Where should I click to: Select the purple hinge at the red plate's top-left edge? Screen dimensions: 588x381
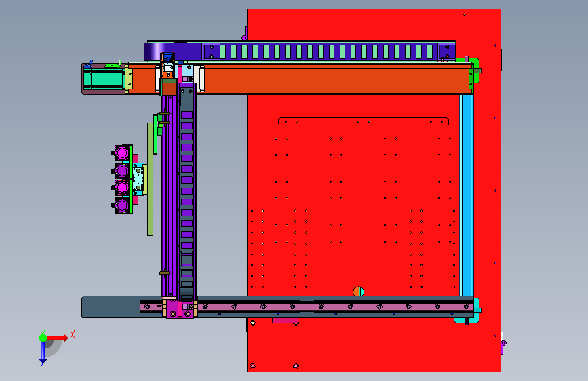click(244, 34)
